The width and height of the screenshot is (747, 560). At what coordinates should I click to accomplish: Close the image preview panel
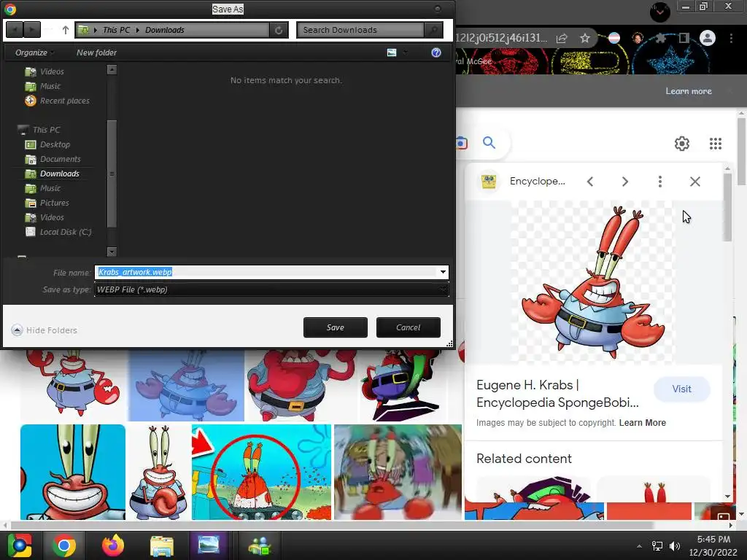tap(695, 182)
